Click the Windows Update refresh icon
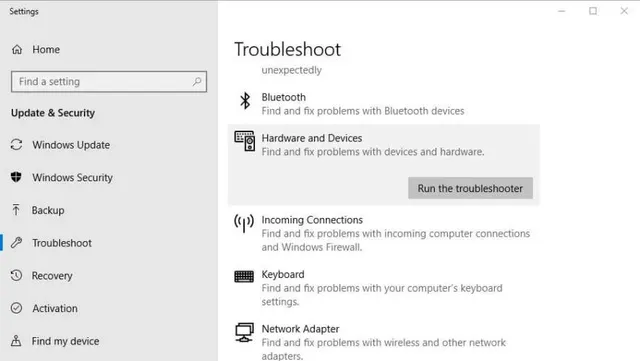The width and height of the screenshot is (640, 361). 16,145
